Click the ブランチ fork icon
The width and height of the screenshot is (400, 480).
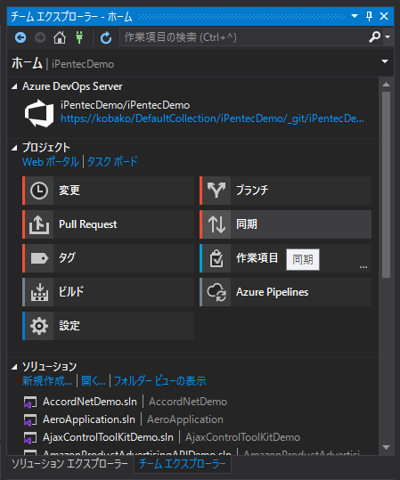coord(216,191)
